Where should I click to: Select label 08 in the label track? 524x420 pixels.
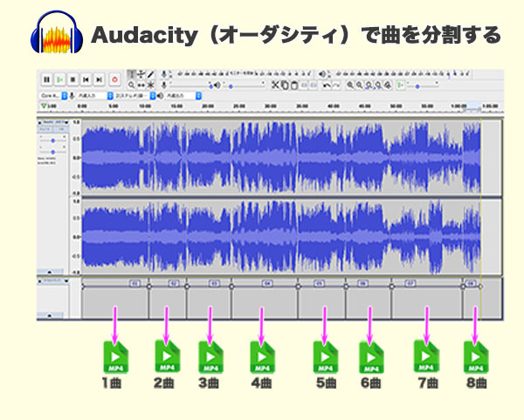[x=471, y=283]
